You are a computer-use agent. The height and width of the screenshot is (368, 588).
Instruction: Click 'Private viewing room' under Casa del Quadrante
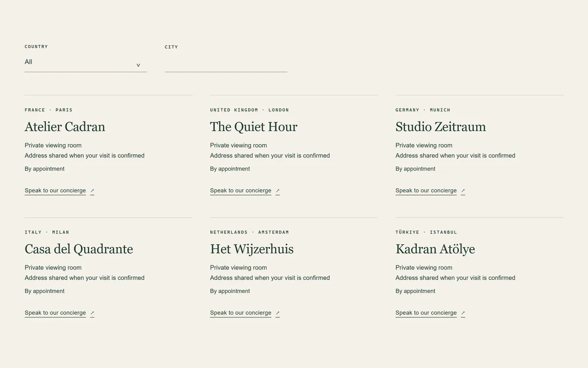coord(53,267)
